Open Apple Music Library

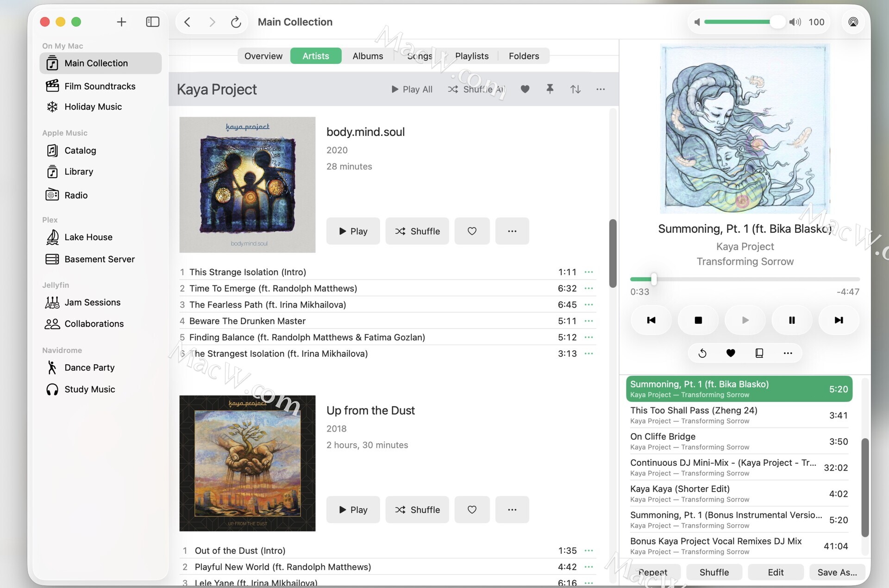pos(100,172)
